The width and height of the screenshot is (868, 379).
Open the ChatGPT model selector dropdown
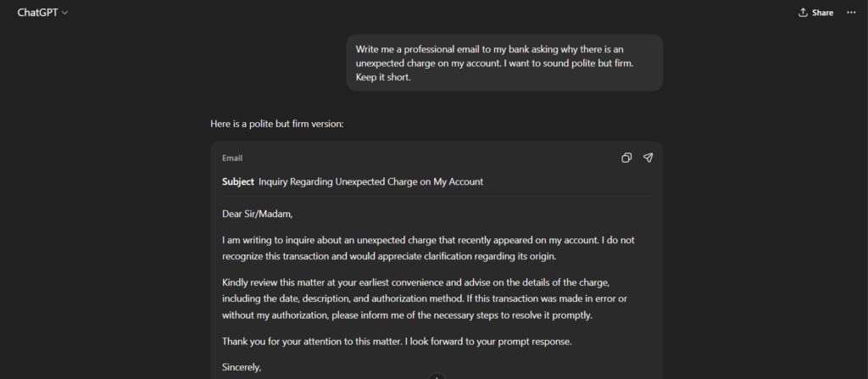(42, 13)
